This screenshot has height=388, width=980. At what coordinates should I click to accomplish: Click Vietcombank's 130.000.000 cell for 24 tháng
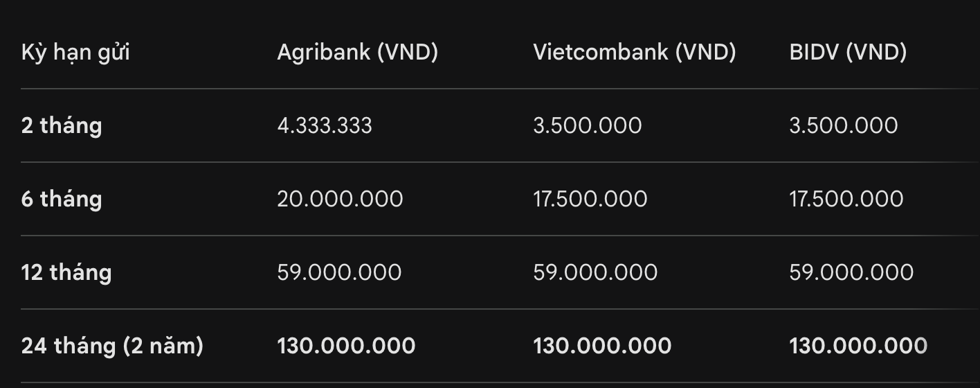(602, 345)
